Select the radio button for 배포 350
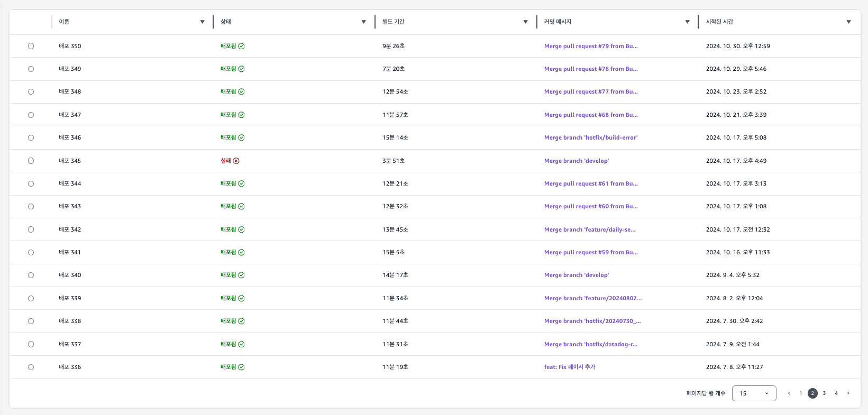The height and width of the screenshot is (415, 868). click(31, 46)
